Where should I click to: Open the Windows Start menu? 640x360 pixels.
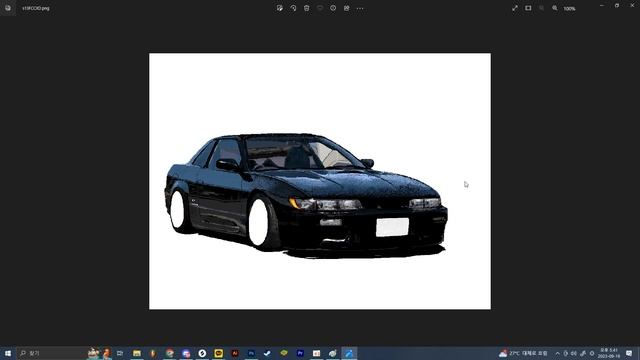(8, 353)
